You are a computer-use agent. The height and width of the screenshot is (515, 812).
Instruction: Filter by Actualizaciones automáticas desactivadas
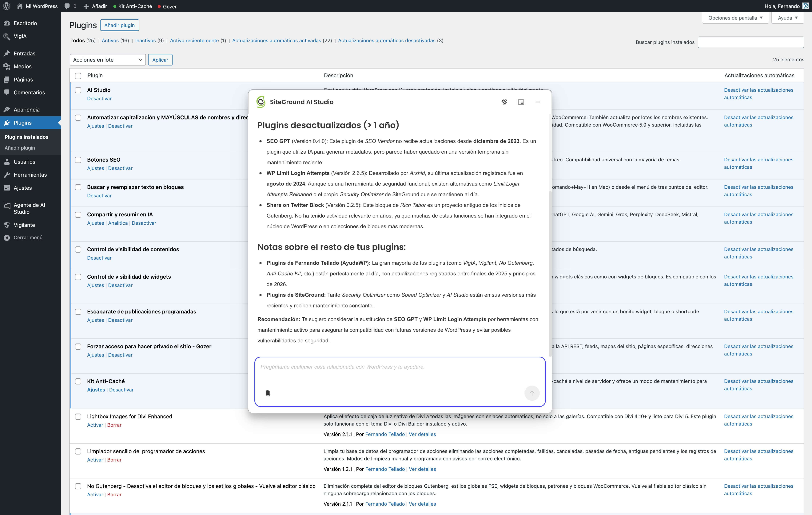[387, 41]
